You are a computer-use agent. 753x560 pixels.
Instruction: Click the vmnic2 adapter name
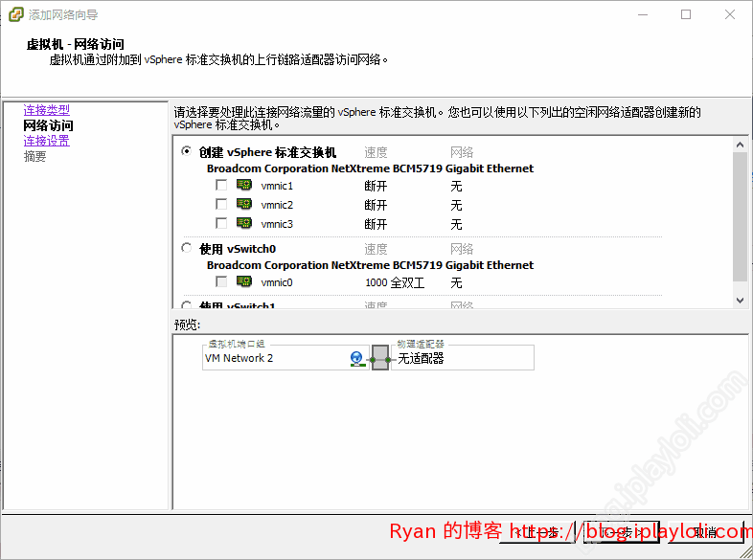pos(277,206)
